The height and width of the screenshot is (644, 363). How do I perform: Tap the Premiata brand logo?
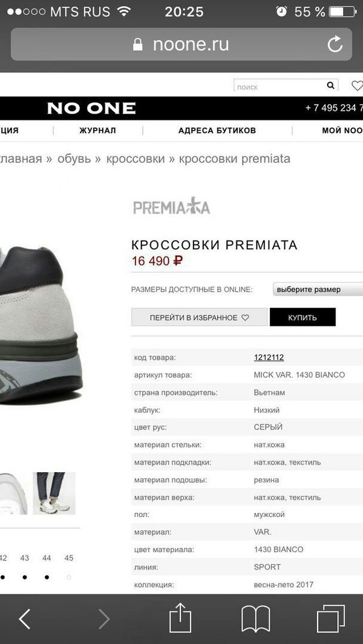172,206
